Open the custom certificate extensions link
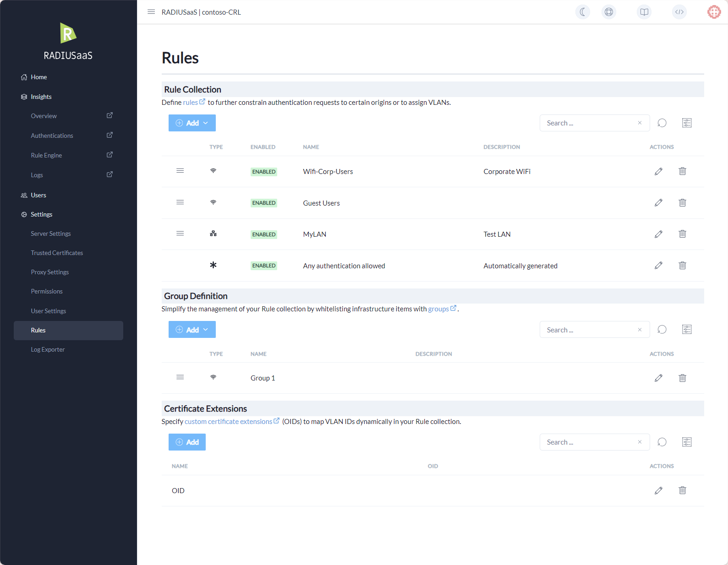Viewport: 728px width, 565px height. (228, 422)
